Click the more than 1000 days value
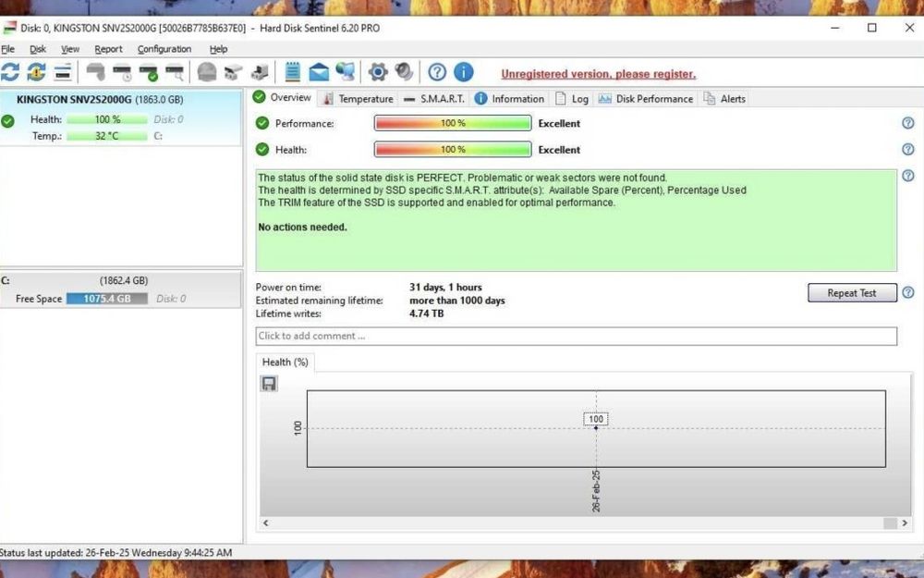This screenshot has height=578, width=924. click(x=457, y=301)
